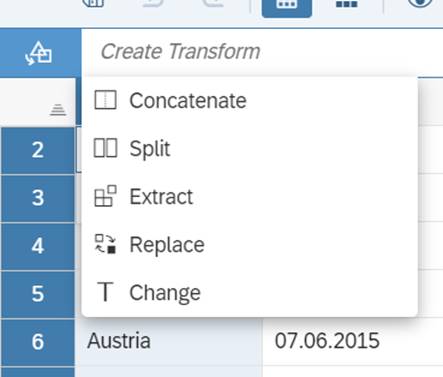Click the Create Transform input field
This screenshot has height=377, width=443.
click(x=262, y=52)
